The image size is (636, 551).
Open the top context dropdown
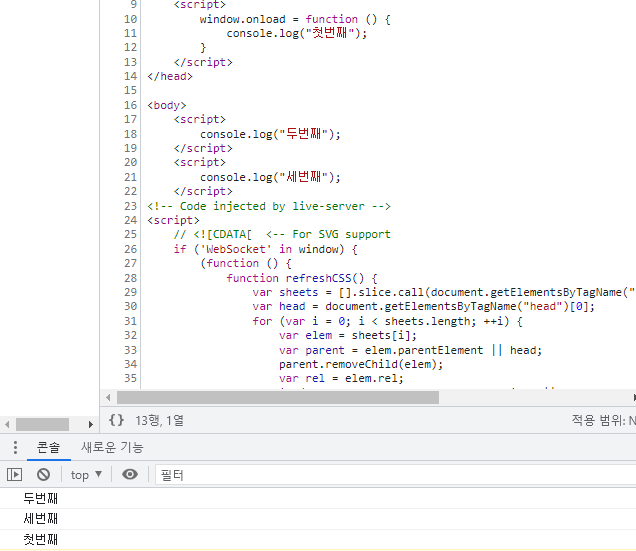pos(86,475)
